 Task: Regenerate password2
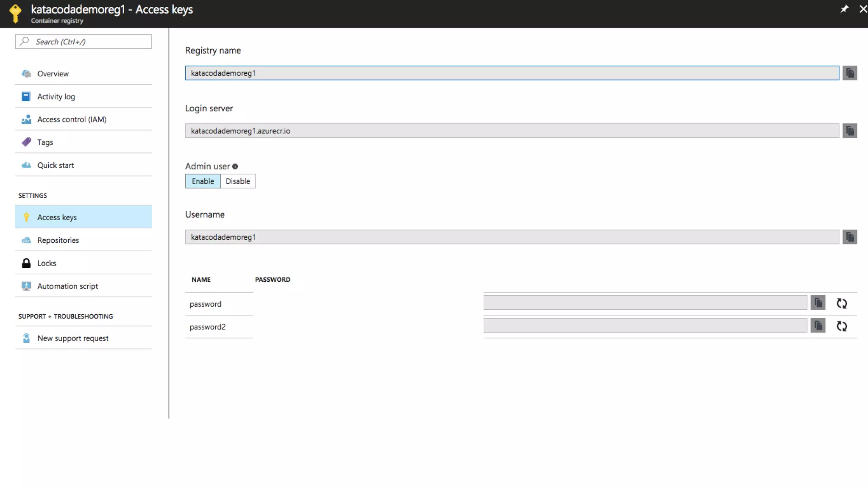841,326
